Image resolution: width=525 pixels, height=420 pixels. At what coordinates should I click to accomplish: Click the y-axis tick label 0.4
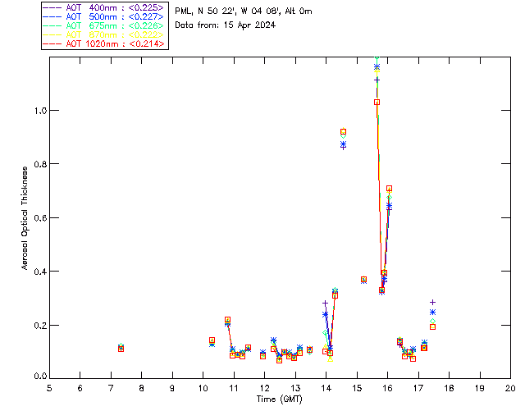coord(40,272)
